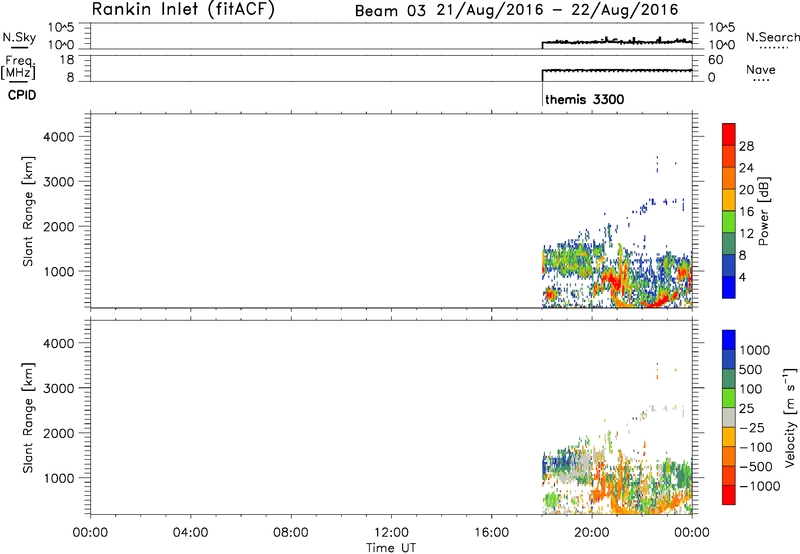Click the '20:00' time axis tick
Viewport: 800px width, 554px height.
(x=592, y=532)
